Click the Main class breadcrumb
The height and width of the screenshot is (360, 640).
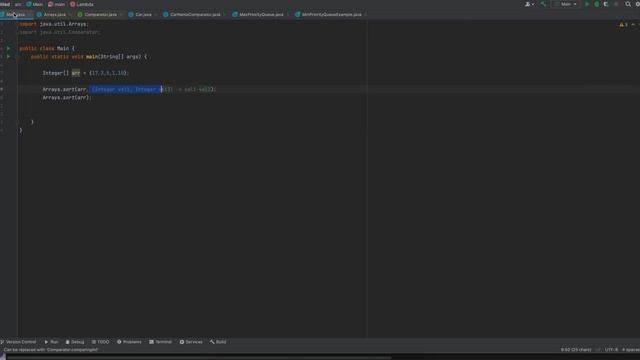click(35, 4)
